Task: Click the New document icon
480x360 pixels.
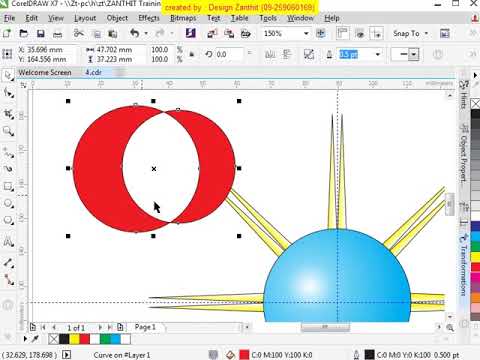Action: click(7, 33)
